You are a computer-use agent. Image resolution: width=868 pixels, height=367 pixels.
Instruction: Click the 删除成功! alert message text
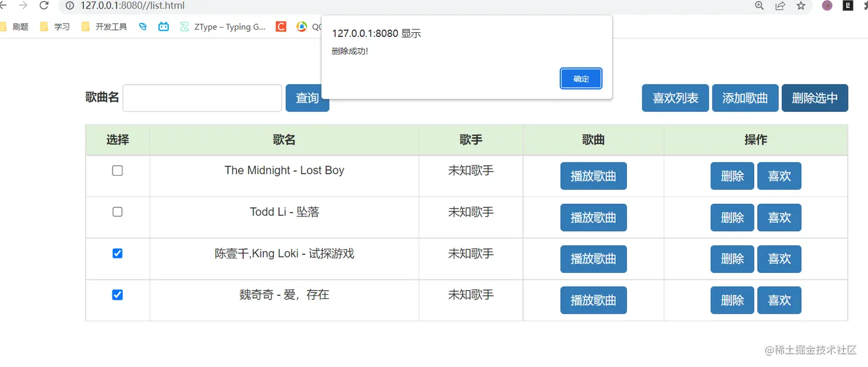click(x=350, y=52)
